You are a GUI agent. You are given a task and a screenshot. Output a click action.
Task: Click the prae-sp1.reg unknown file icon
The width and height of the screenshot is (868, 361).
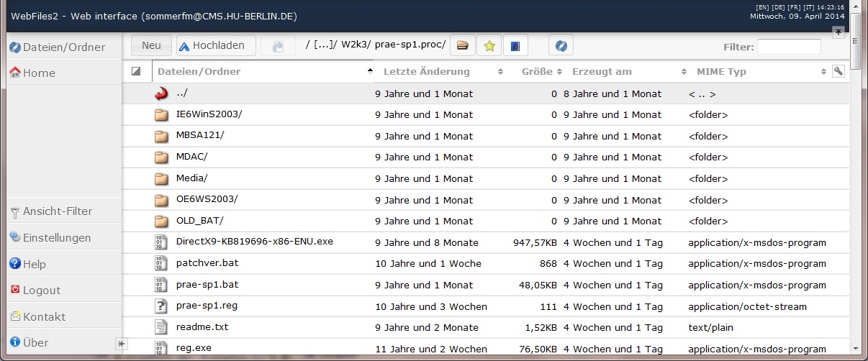click(x=161, y=306)
